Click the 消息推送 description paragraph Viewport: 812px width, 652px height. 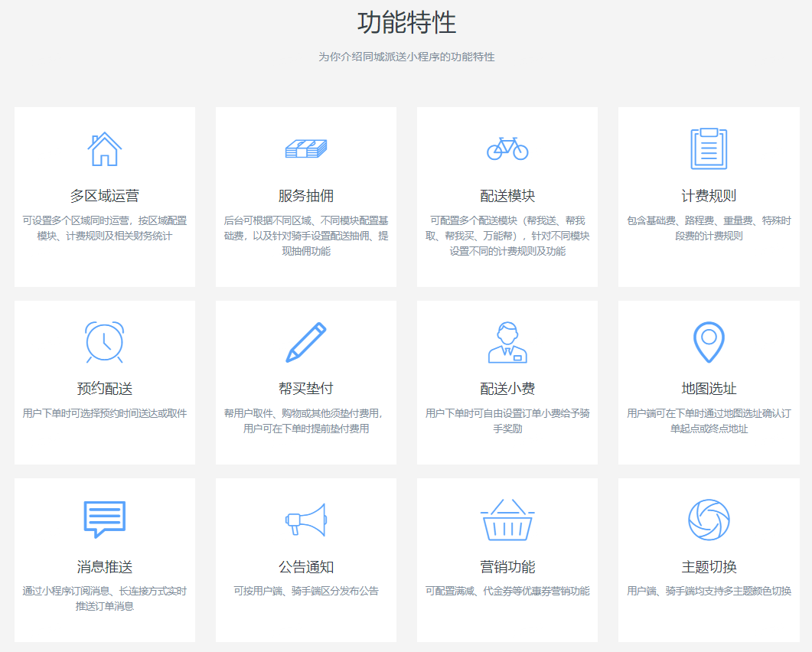pos(105,598)
